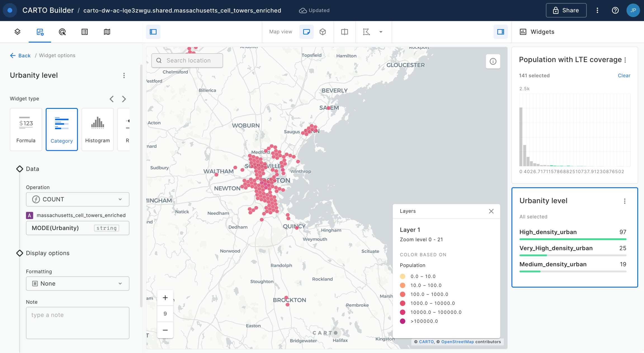Open the Basemap tab icon
Screen dimensions: 644x353
point(107,32)
